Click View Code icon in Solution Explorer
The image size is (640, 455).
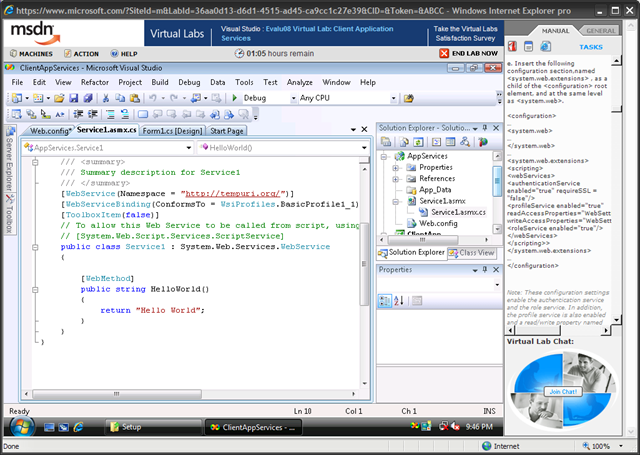tap(436, 142)
